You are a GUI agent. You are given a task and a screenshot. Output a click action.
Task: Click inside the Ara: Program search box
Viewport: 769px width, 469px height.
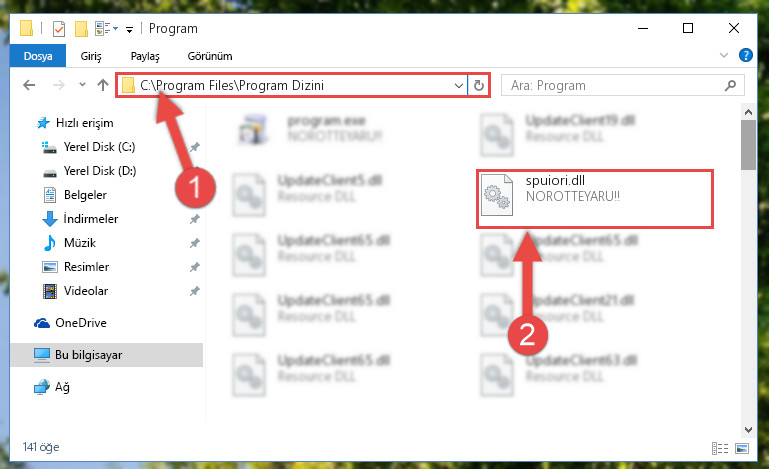click(x=613, y=85)
